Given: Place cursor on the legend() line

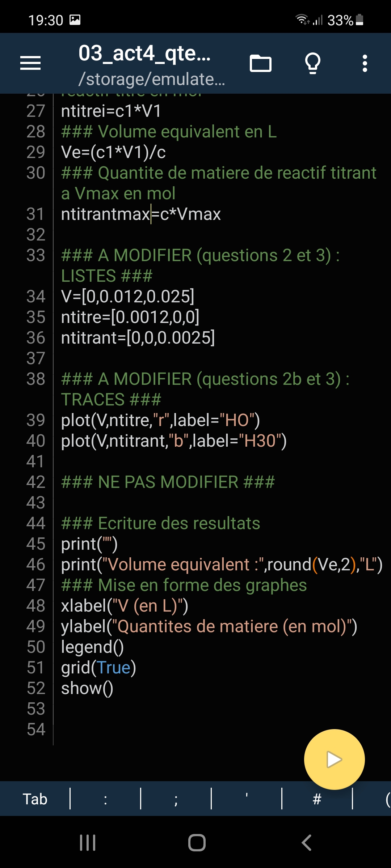Looking at the screenshot, I should coord(92,647).
